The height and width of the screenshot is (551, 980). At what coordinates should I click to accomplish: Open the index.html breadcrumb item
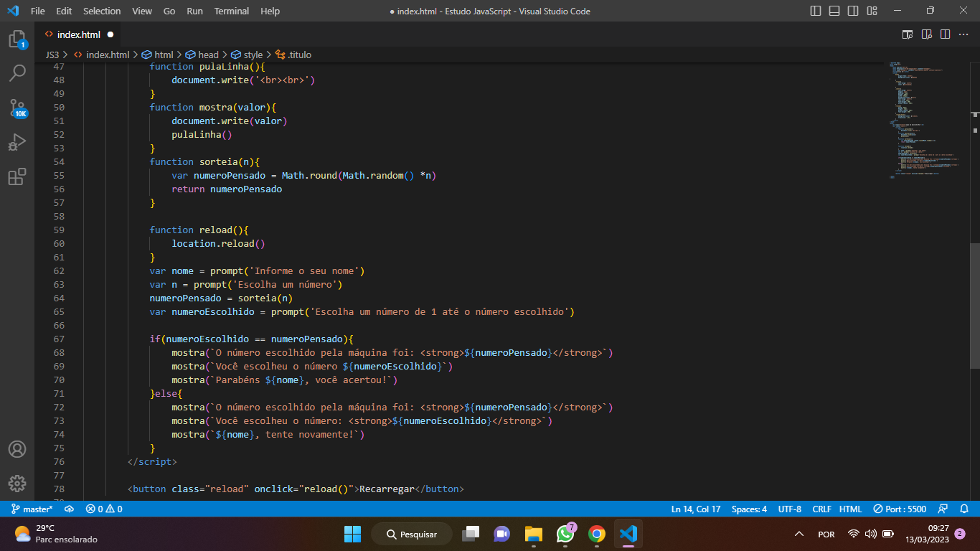(x=101, y=55)
